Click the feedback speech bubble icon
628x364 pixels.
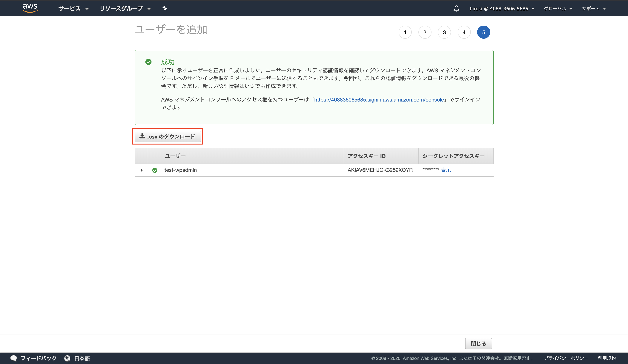click(x=14, y=358)
